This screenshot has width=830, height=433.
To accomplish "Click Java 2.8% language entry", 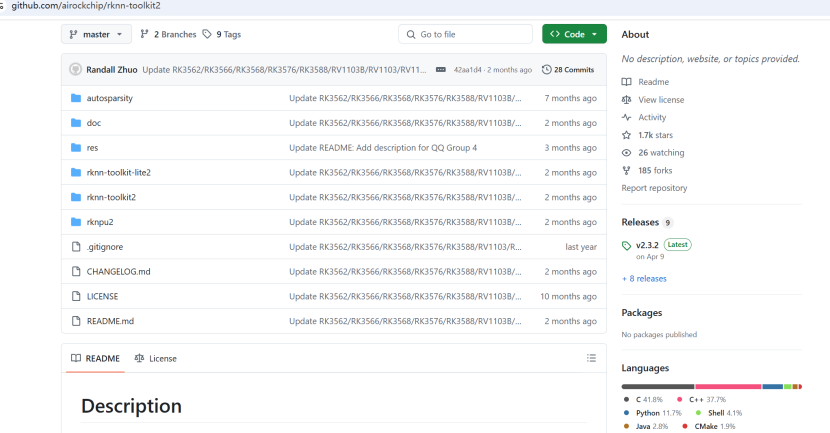I will pos(646,426).
